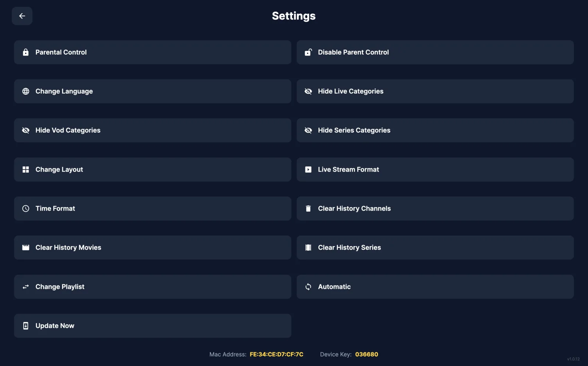Click the crossed-eye icon for Hide Live Categories
The height and width of the screenshot is (366, 588).
tap(308, 91)
